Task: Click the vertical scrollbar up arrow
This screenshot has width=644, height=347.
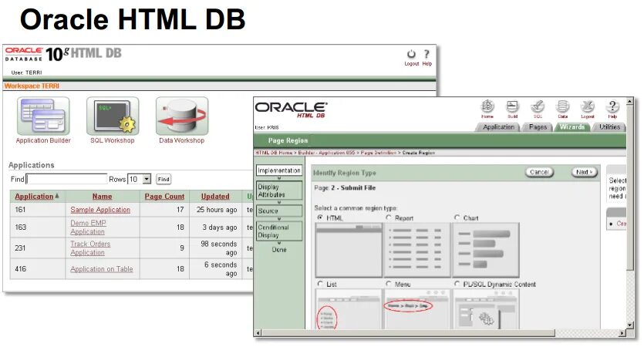Action: (x=629, y=100)
